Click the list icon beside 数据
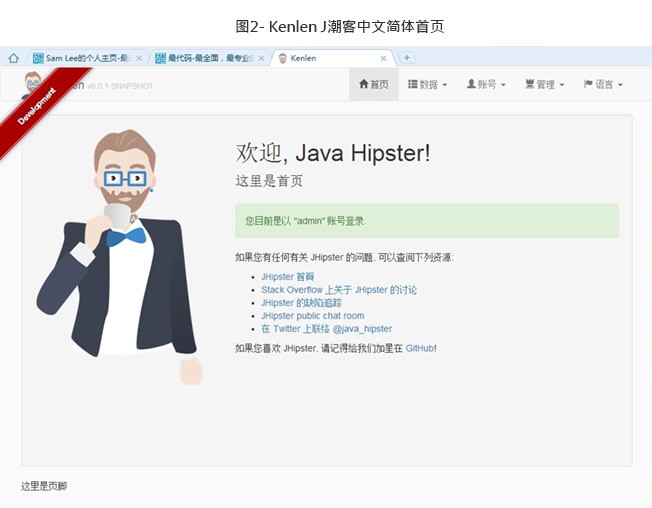The height and width of the screenshot is (508, 652). click(412, 84)
